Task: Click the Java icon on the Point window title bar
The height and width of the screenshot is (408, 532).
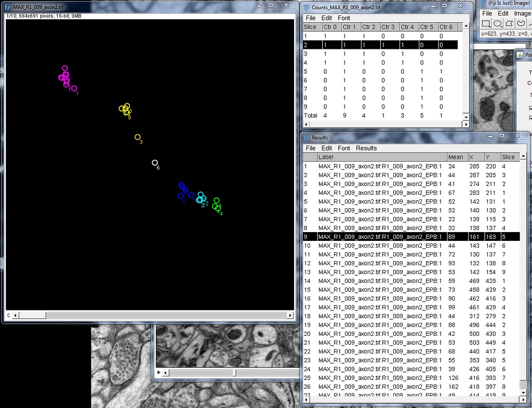Action: [x=519, y=55]
